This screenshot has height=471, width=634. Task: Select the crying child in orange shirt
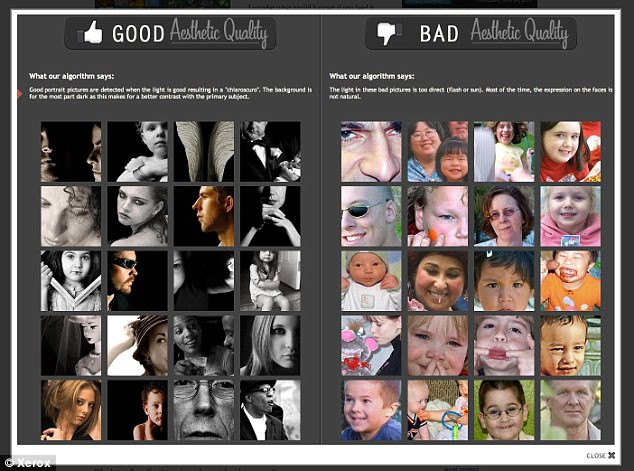[x=570, y=280]
